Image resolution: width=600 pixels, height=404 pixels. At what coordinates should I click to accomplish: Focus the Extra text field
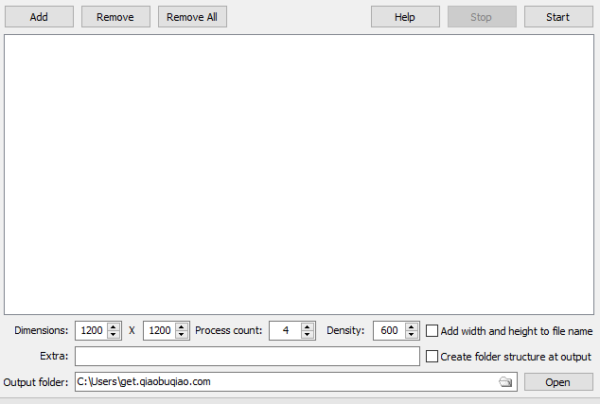(246, 356)
